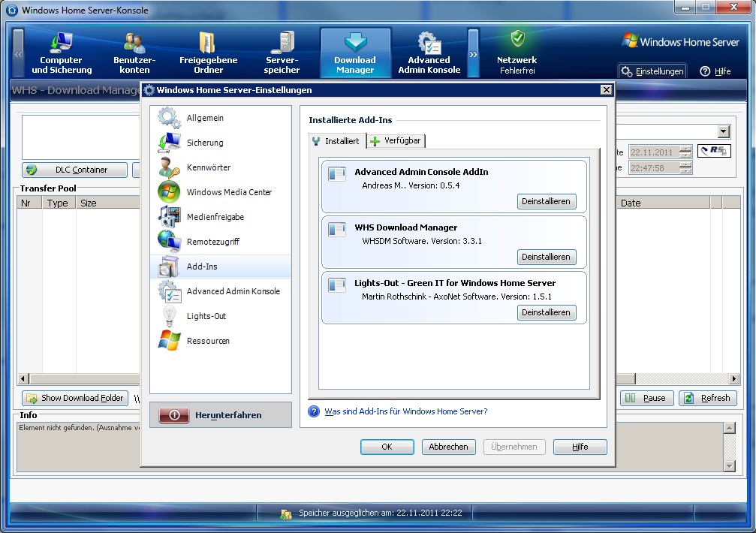Select Allgemein gear icon in settings

[x=169, y=118]
